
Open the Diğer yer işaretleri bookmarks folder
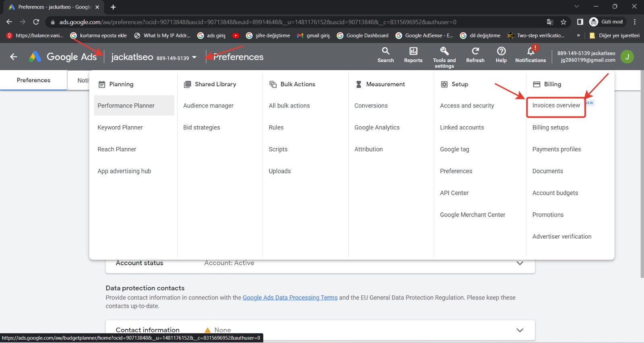tap(614, 35)
